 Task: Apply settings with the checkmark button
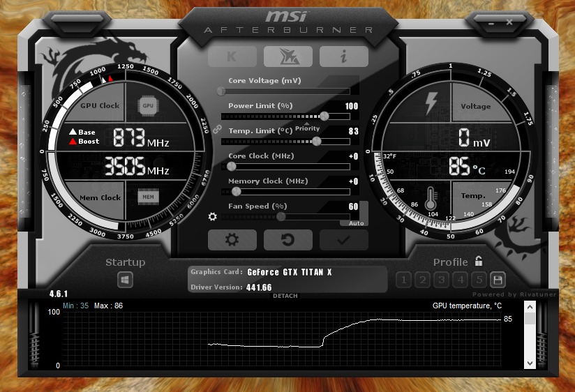pos(343,240)
